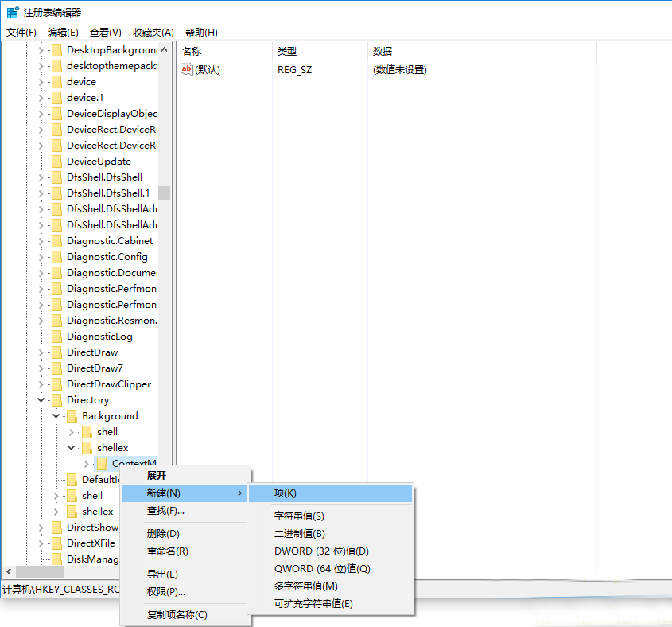Open the 收藏夹(A) menu

coord(153,33)
